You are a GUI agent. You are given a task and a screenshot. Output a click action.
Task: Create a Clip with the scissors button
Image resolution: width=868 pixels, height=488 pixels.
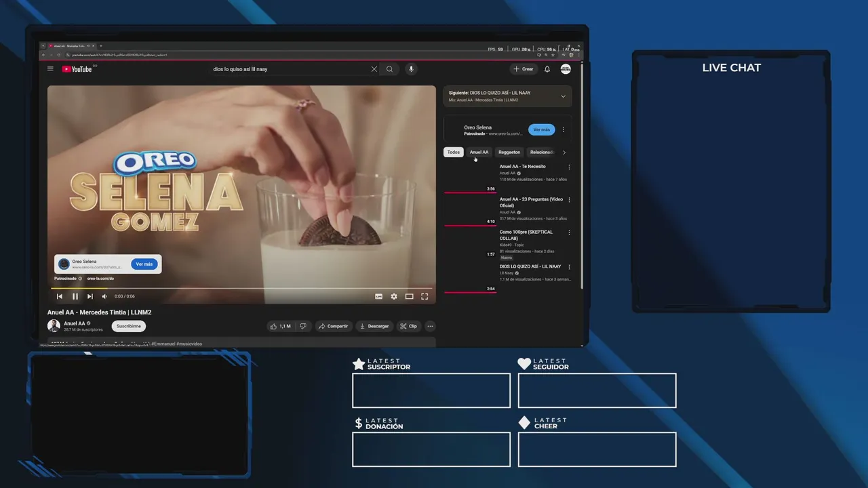(408, 326)
